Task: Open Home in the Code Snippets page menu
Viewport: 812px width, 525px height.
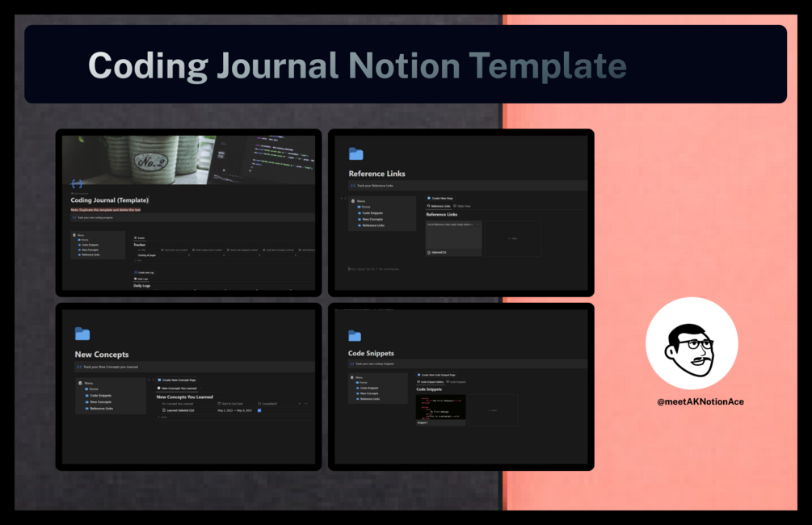Action: [362, 383]
